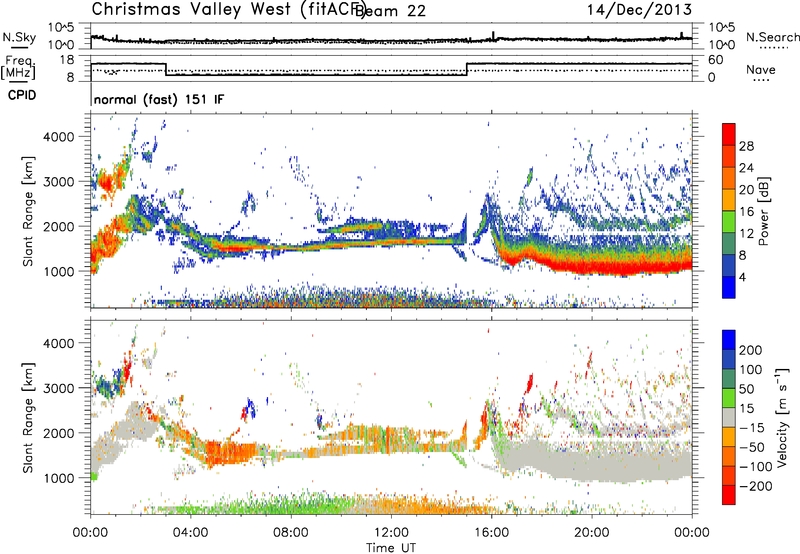Viewport: 800px width, 554px height.
Task: Click the orange velocity patch near 05:00
Action: click(232, 452)
